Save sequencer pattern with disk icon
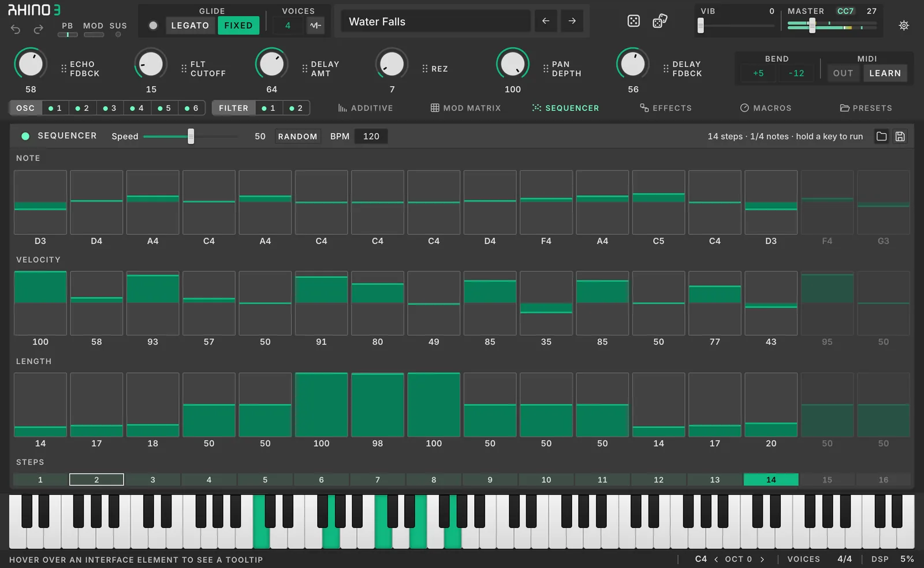This screenshot has width=924, height=568. [900, 136]
